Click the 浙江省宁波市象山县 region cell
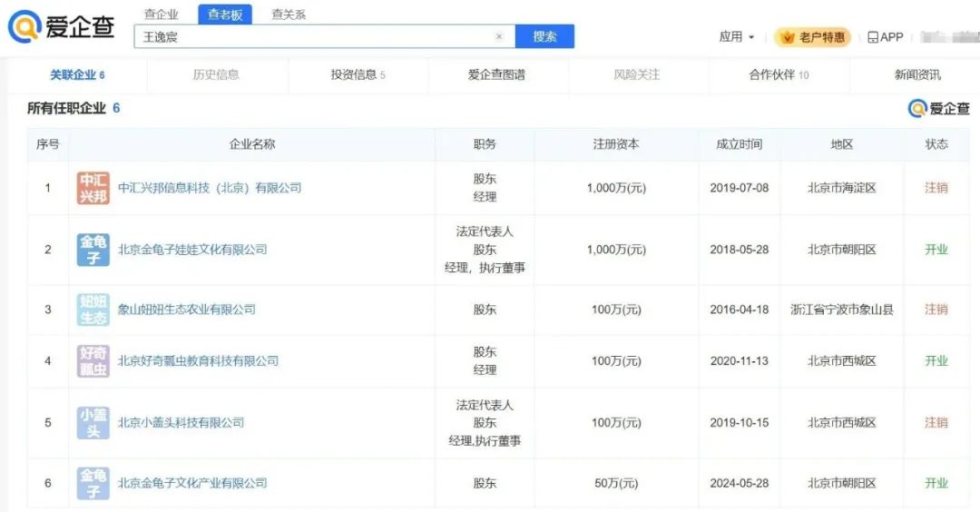The image size is (980, 512). pyautogui.click(x=842, y=310)
